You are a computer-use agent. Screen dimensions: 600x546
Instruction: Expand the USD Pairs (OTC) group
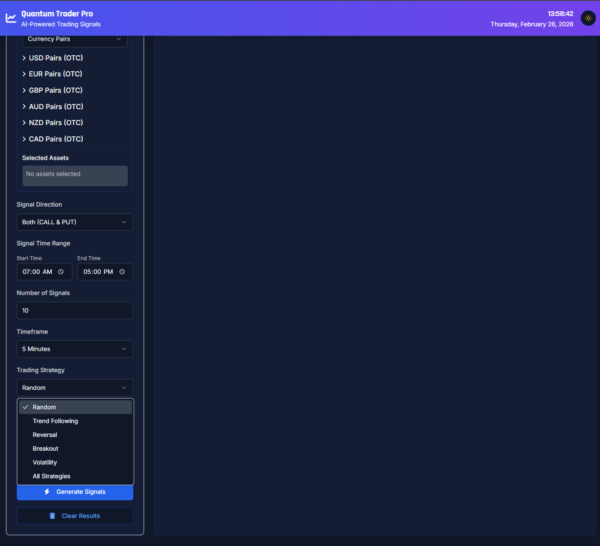pos(54,58)
